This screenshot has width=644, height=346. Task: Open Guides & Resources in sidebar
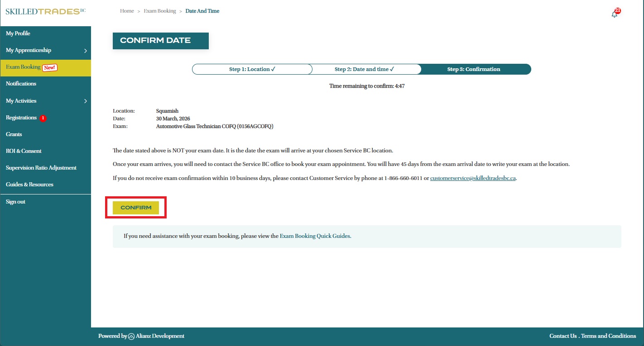(29, 185)
